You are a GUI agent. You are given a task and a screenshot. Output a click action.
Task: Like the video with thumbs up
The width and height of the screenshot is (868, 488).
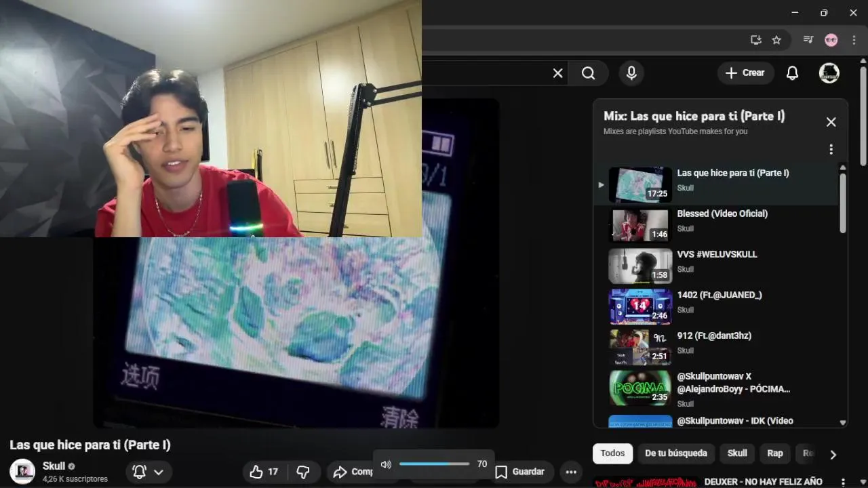(264, 472)
